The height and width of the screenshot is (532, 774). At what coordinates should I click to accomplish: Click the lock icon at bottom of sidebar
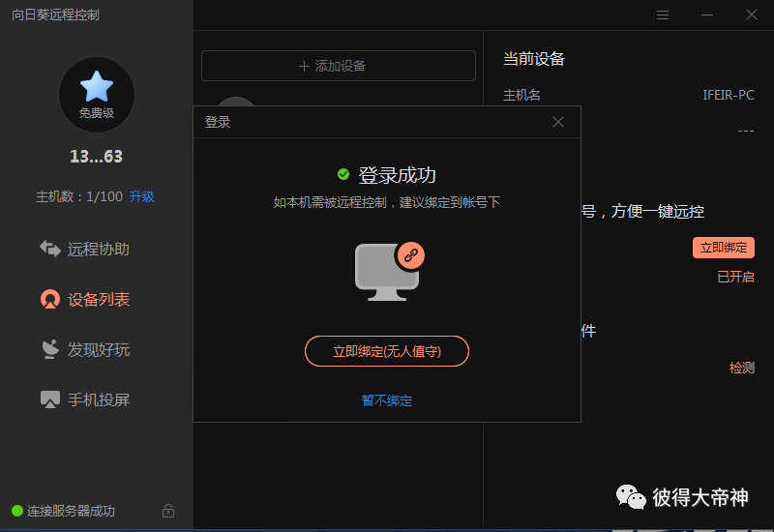click(x=167, y=511)
